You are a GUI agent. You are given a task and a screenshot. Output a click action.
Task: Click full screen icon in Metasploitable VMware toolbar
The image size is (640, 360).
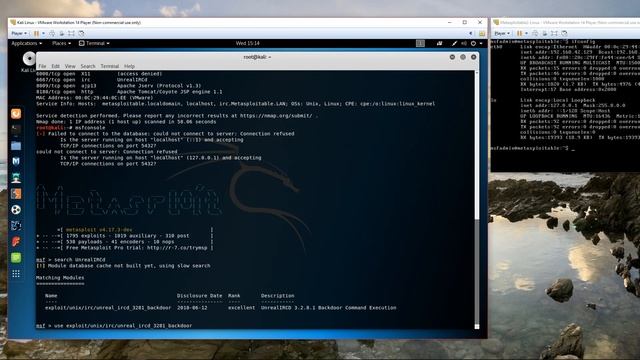point(554,33)
